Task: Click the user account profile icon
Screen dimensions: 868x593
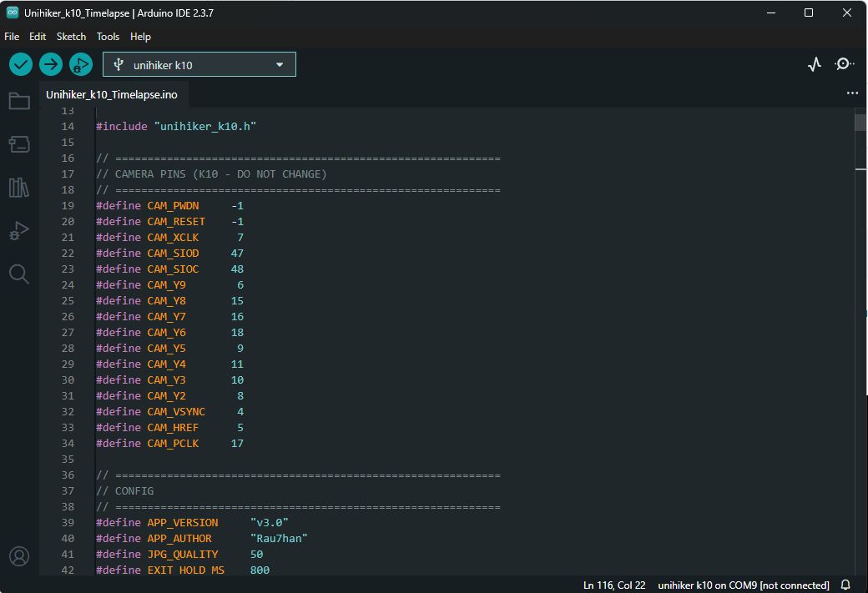Action: tap(19, 556)
